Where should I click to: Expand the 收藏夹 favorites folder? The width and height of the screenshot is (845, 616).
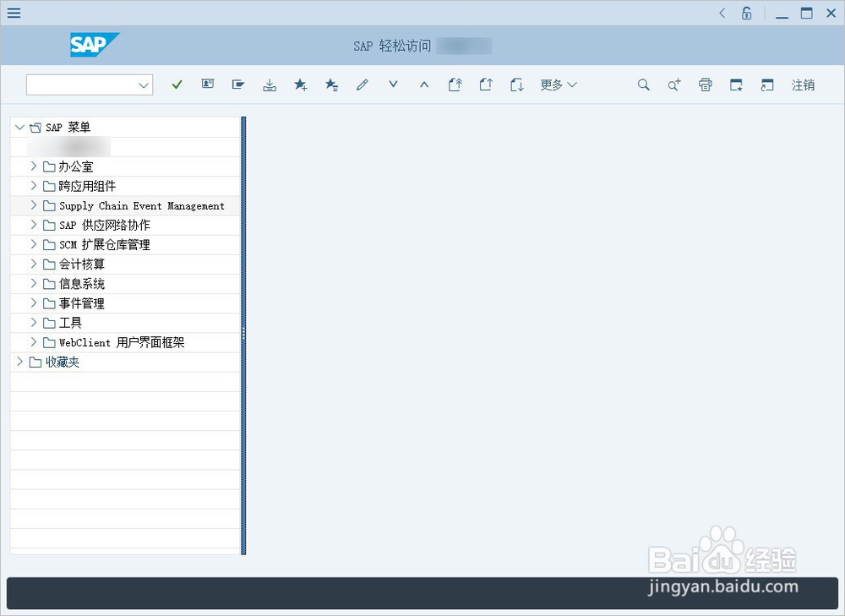click(x=20, y=362)
